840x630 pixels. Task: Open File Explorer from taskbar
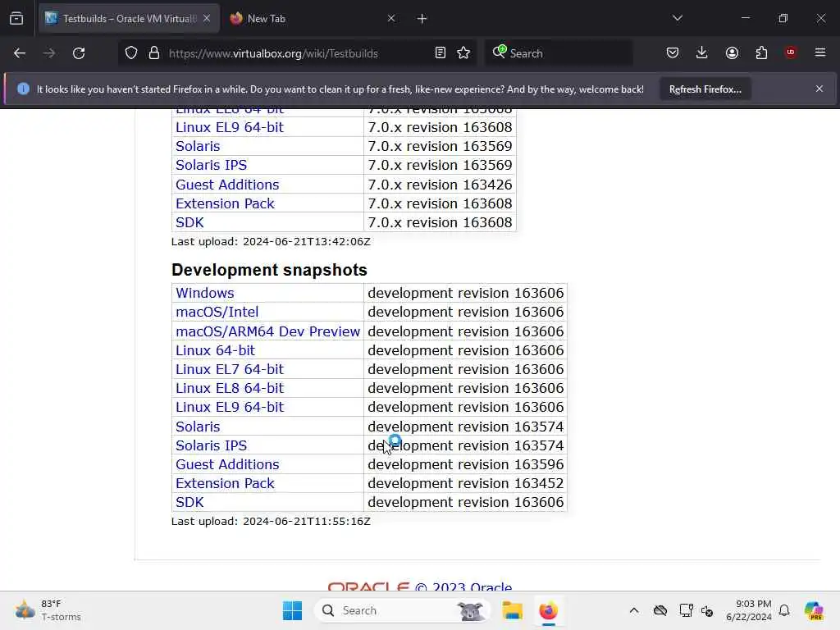(512, 610)
